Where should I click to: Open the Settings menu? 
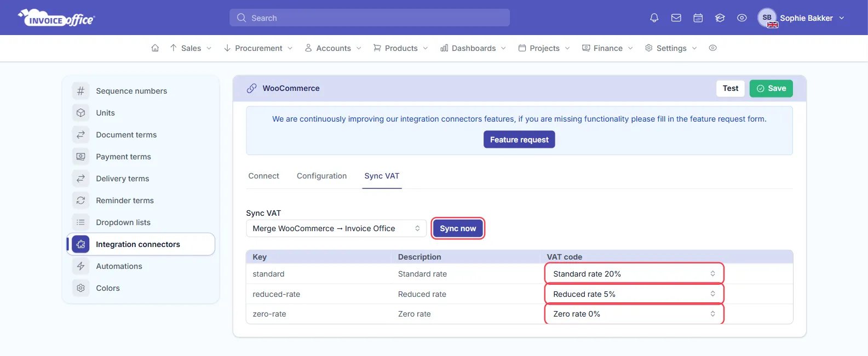pos(671,48)
